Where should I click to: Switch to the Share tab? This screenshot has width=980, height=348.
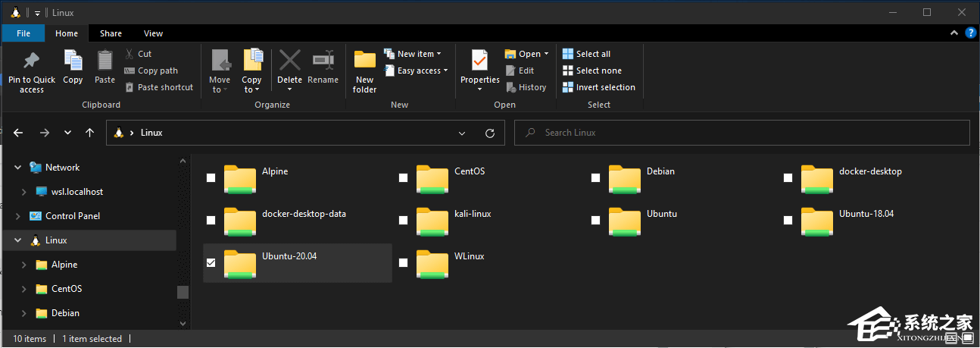tap(111, 33)
